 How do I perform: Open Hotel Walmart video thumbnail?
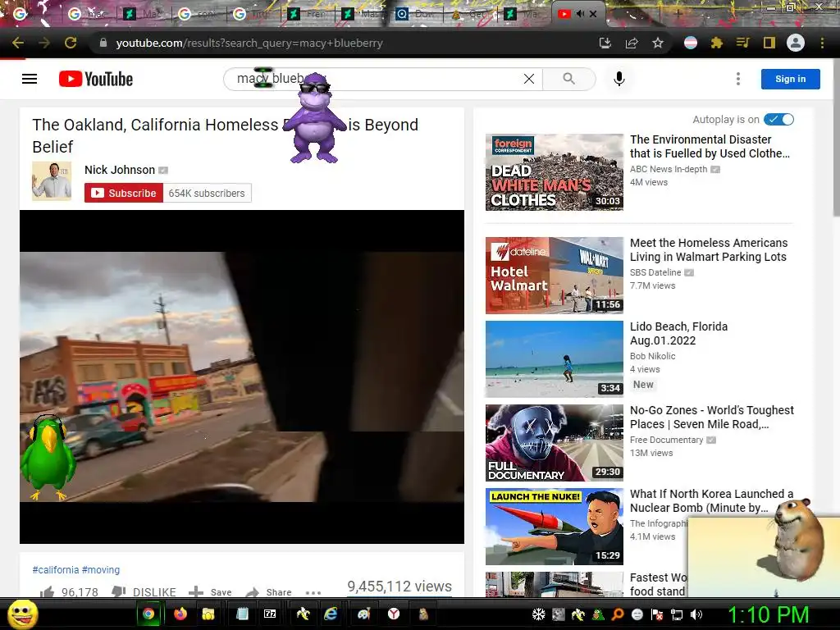coord(555,276)
